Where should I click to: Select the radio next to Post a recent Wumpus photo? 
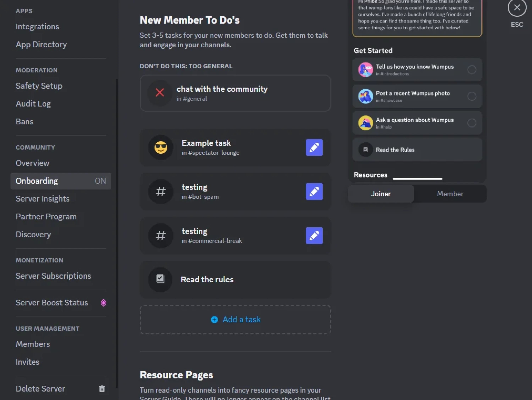click(472, 96)
